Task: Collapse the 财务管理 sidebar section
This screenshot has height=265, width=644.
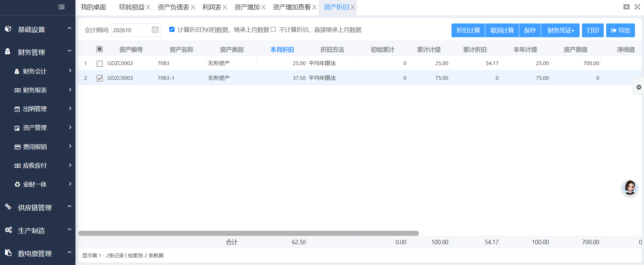Action: (38, 52)
